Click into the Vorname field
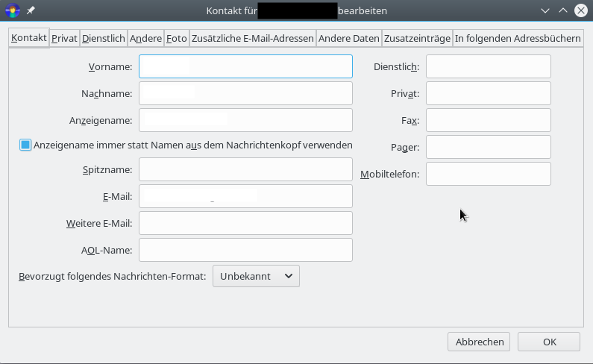 [245, 66]
